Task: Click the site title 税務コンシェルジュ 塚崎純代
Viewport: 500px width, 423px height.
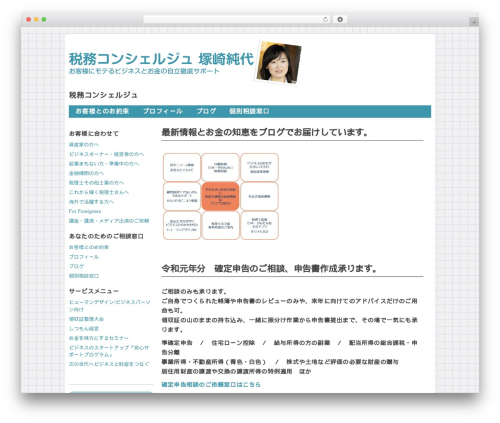Action: 161,59
